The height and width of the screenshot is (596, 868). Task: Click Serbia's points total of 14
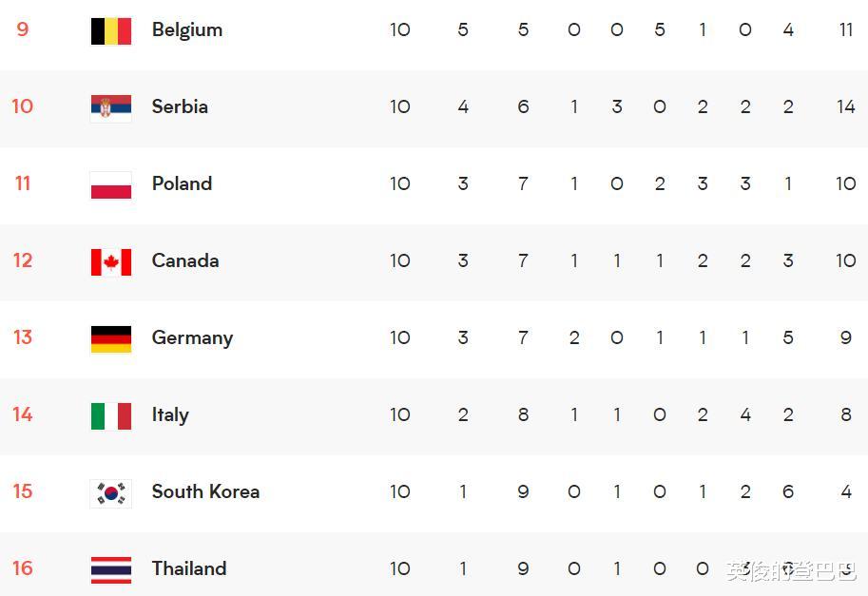pos(846,106)
